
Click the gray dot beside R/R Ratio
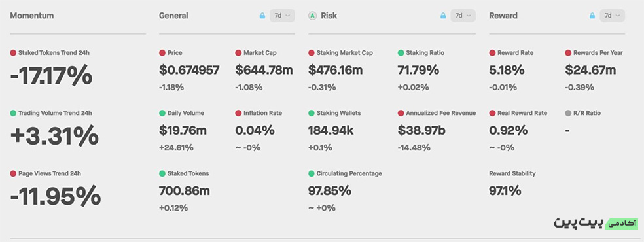568,113
